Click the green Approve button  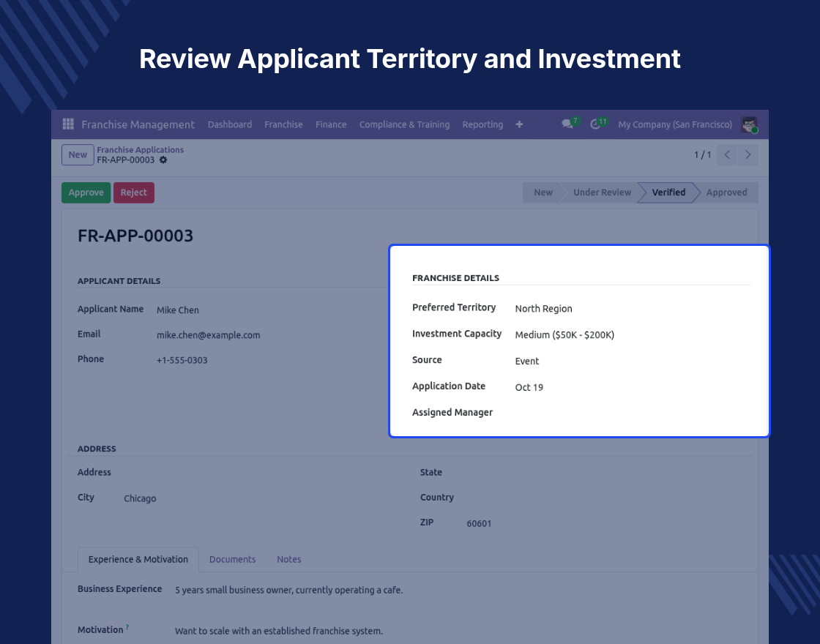pos(86,192)
